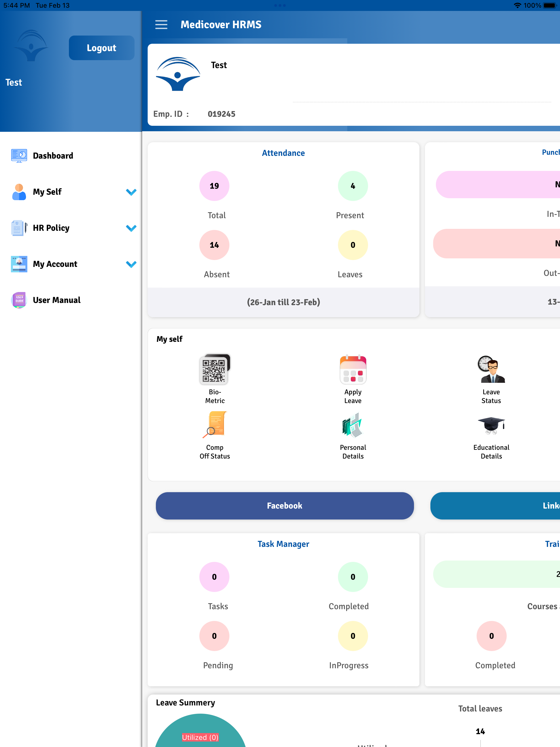Click the User Manual guide icon
The image size is (560, 747).
click(19, 300)
